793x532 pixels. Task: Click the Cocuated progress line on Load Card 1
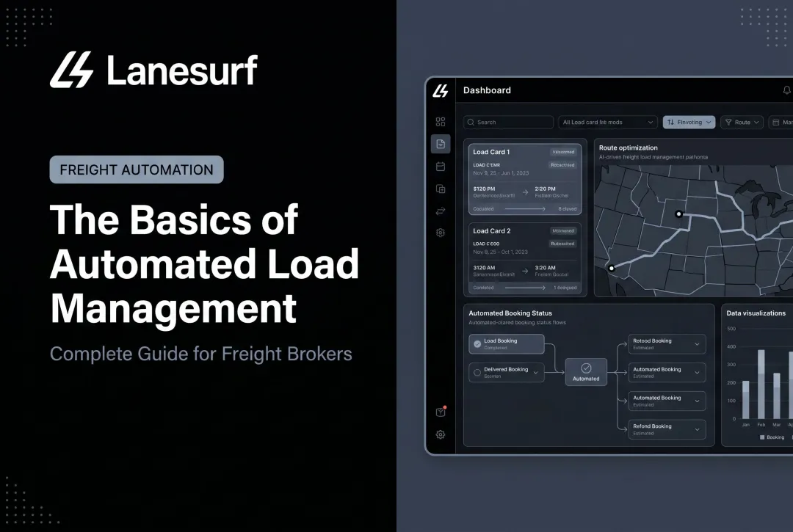[x=525, y=208]
